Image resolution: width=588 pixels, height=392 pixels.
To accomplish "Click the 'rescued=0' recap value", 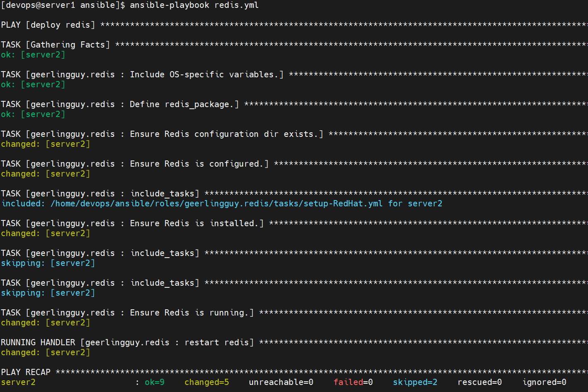I will point(480,382).
